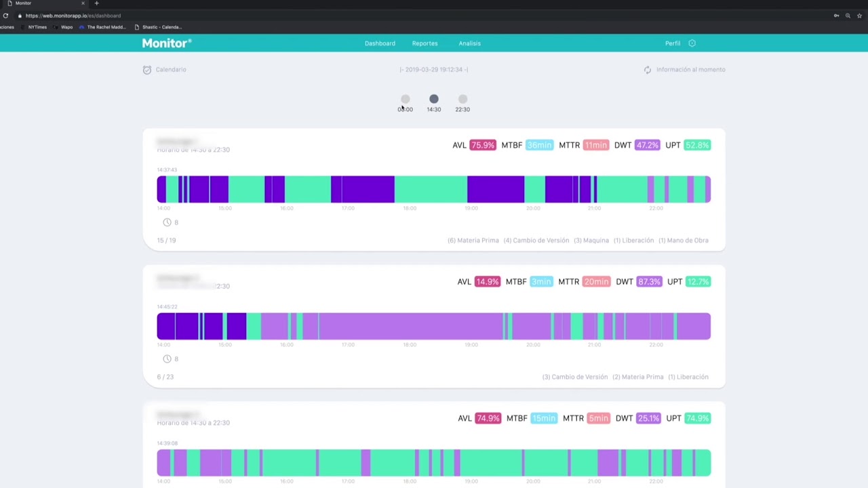The image size is (868, 488).
Task: Click the 6 / 23 counter
Action: (165, 377)
